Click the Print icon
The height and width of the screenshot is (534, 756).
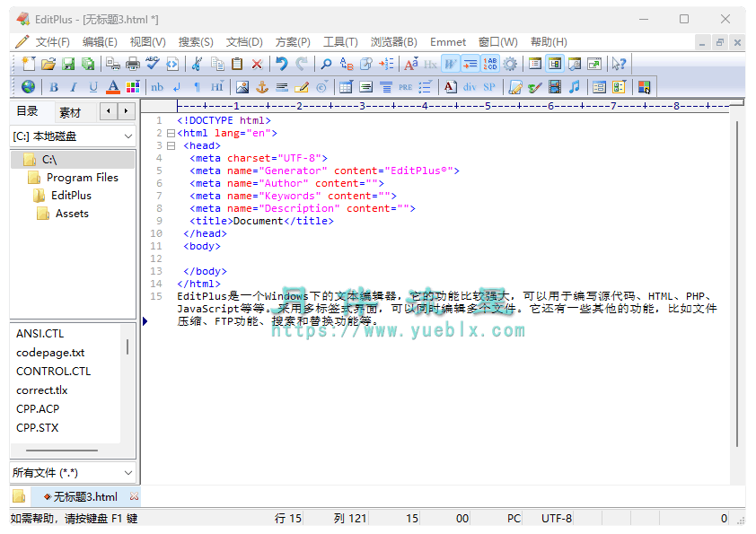pos(133,64)
